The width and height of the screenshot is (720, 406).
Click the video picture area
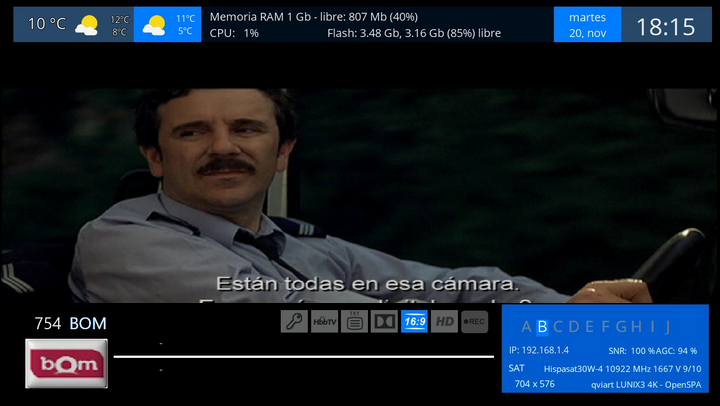(x=359, y=195)
